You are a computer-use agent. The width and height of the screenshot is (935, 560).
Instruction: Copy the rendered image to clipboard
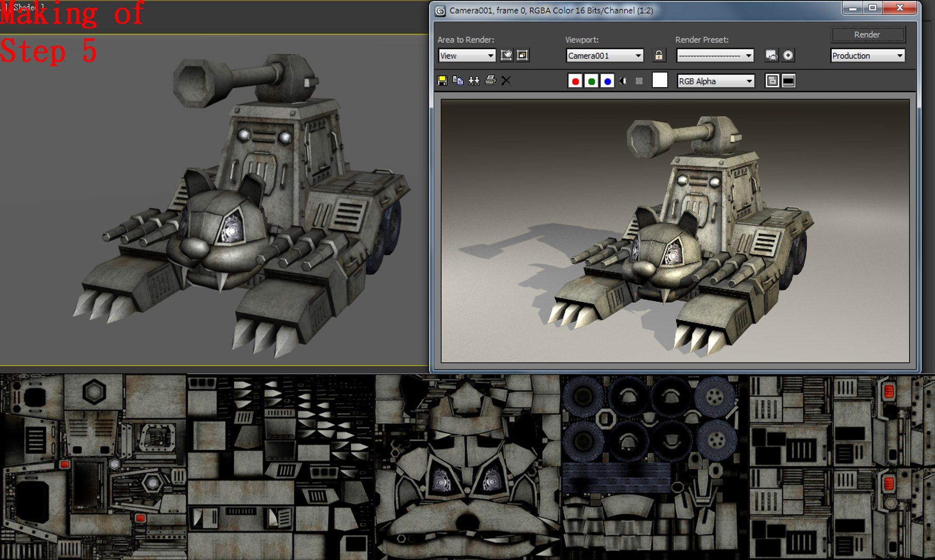pos(458,81)
